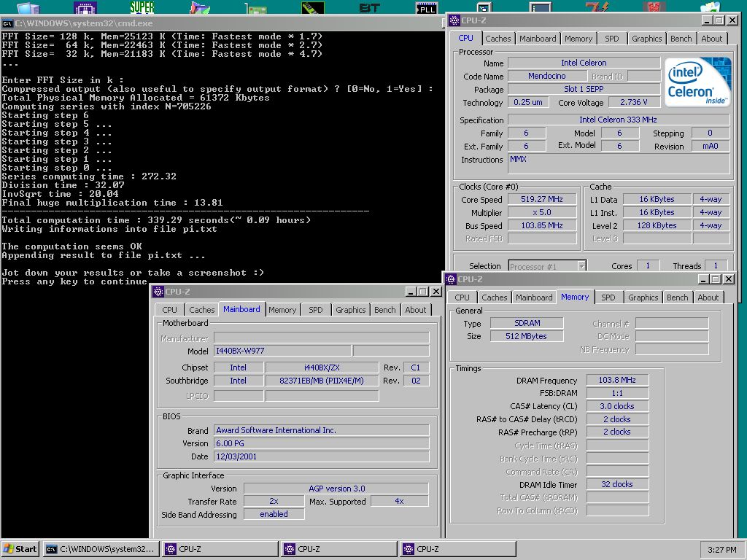The height and width of the screenshot is (560, 747).
Task: Go to SPD tab in the Memory window
Action: click(x=608, y=297)
